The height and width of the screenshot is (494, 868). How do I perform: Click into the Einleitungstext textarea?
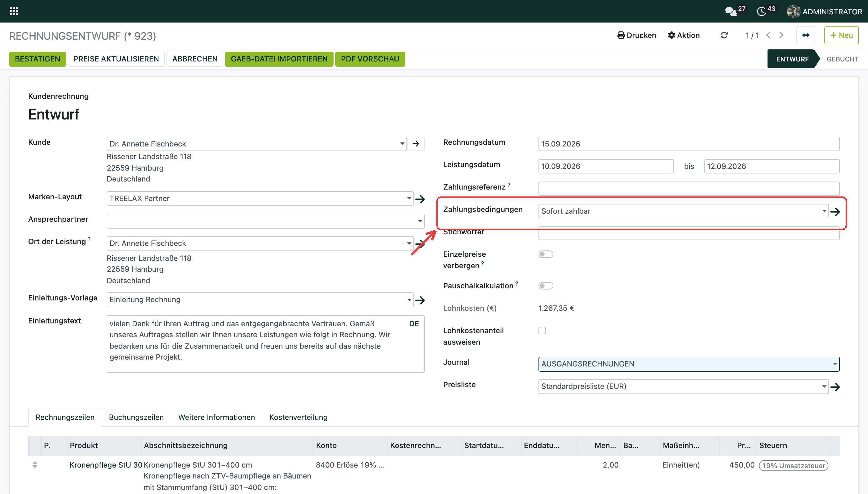point(266,344)
